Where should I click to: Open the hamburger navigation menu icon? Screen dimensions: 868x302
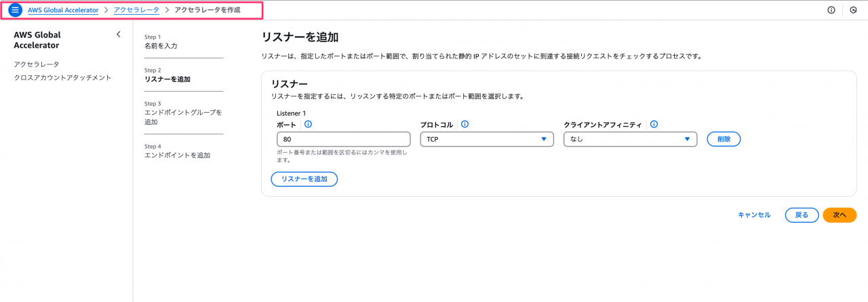(15, 10)
